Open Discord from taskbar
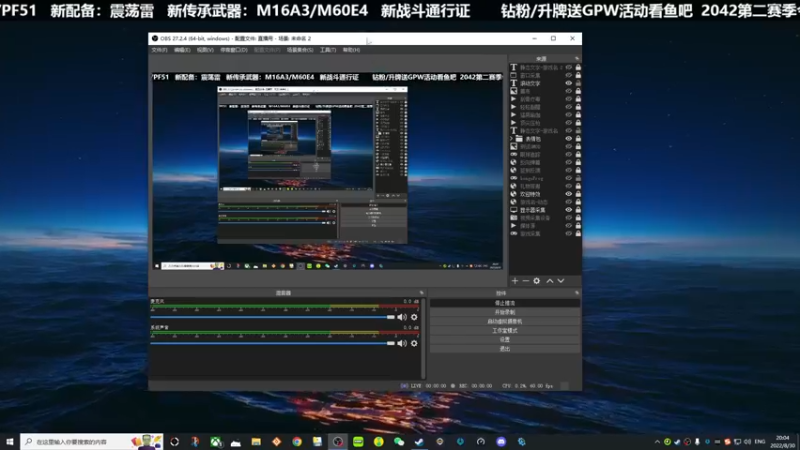 501,442
